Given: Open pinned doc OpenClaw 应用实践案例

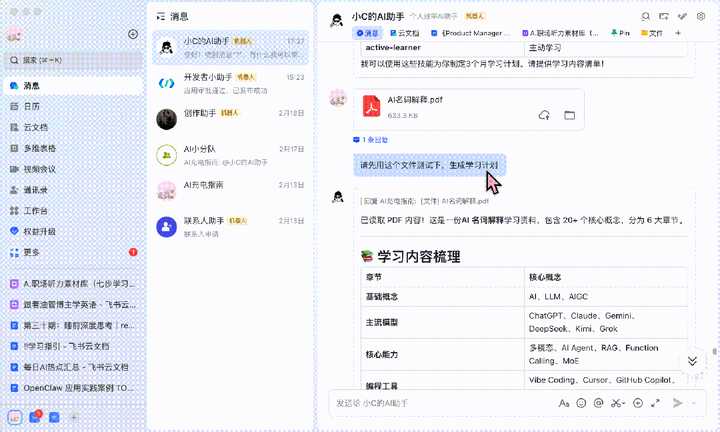Looking at the screenshot, I should (x=73, y=388).
